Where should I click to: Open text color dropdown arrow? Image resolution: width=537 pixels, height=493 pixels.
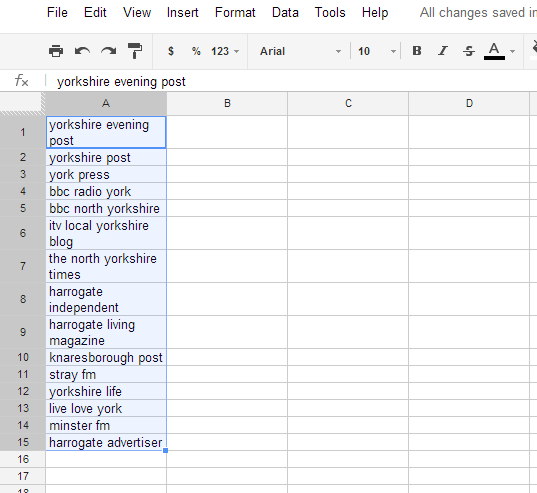(512, 51)
